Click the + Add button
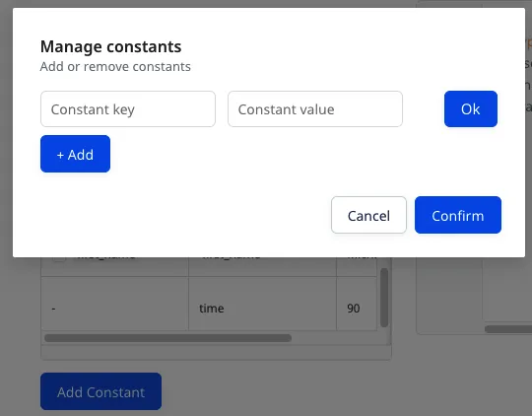 tap(75, 154)
